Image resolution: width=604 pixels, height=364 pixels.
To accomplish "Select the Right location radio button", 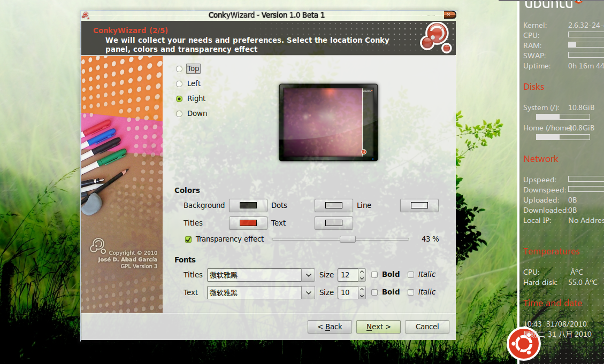I will [x=179, y=99].
